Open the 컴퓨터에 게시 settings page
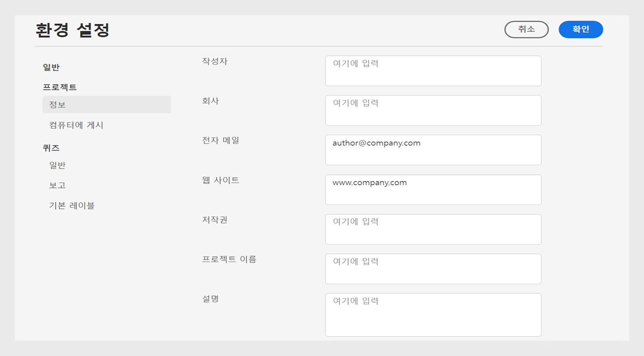Image resolution: width=644 pixels, height=356 pixels. pos(76,125)
